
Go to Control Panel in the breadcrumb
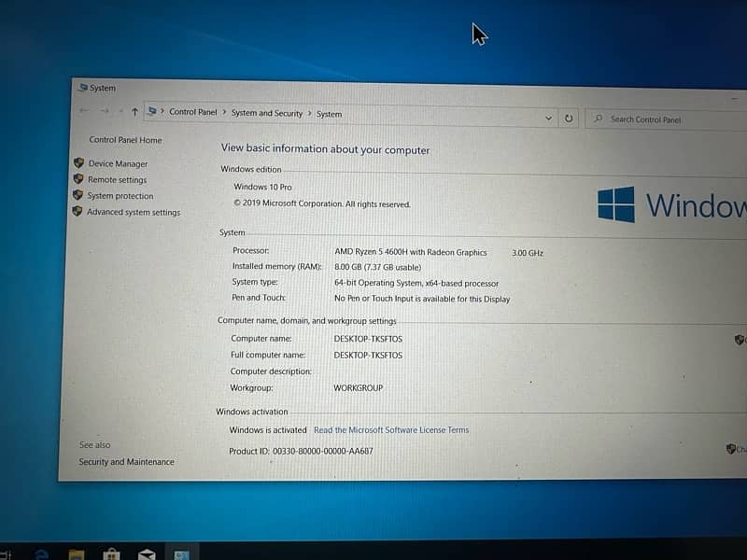[x=192, y=112]
